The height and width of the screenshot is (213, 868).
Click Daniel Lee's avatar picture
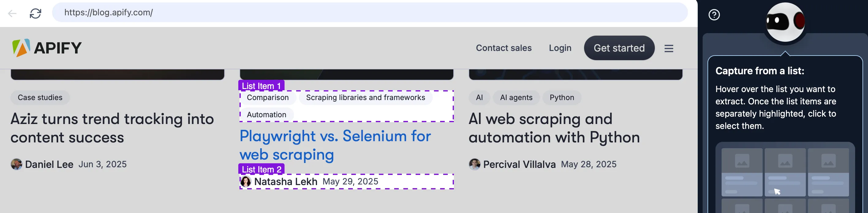point(16,165)
